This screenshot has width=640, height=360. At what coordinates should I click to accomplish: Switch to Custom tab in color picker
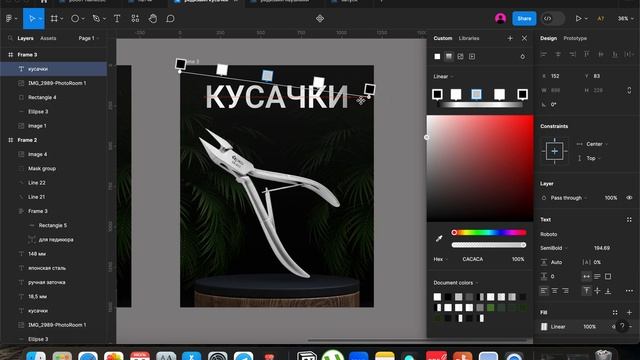click(x=442, y=38)
